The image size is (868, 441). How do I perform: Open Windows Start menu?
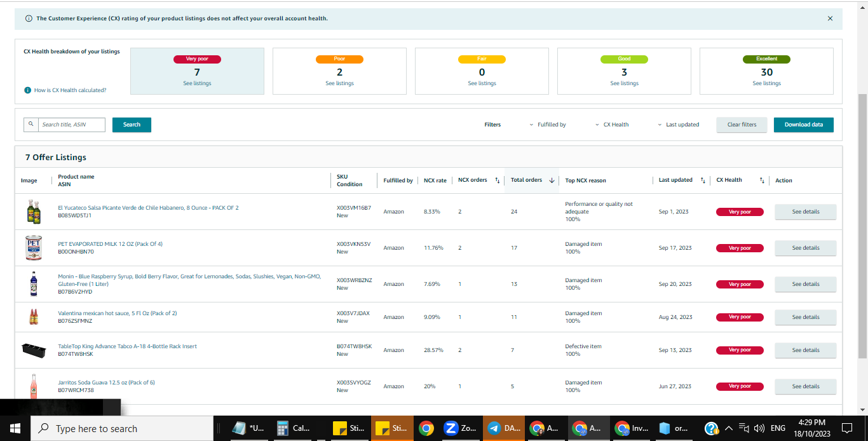point(15,428)
